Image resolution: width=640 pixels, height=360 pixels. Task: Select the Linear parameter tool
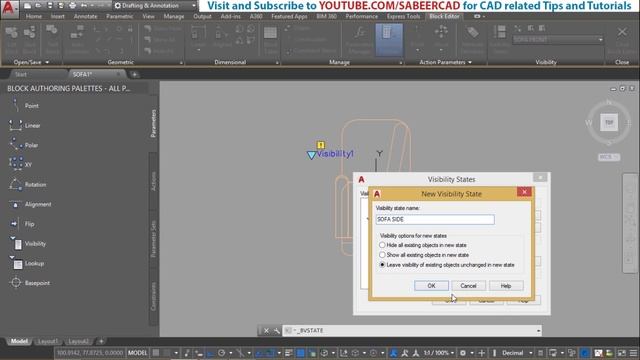pos(24,125)
